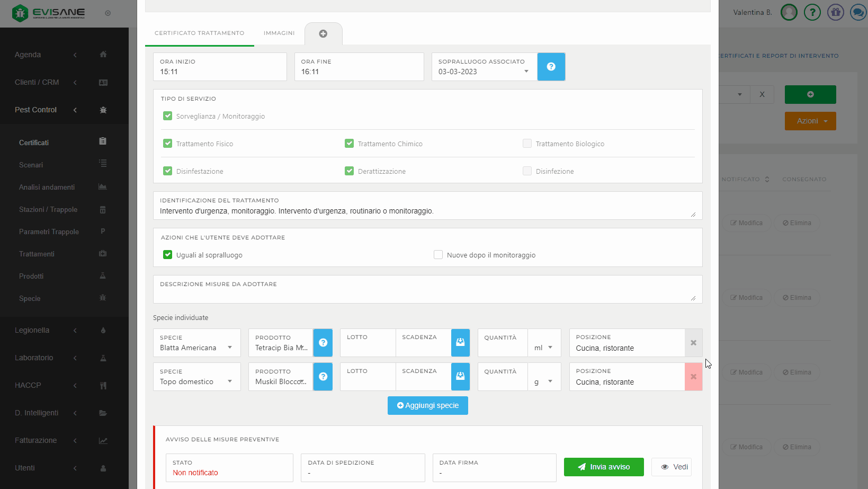Check Nuove dopo il monitoraggio

(438, 255)
